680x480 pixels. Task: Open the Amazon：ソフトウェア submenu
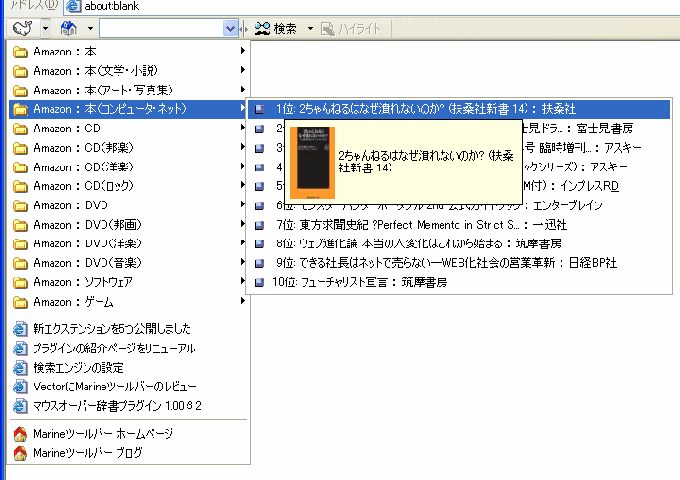click(129, 282)
